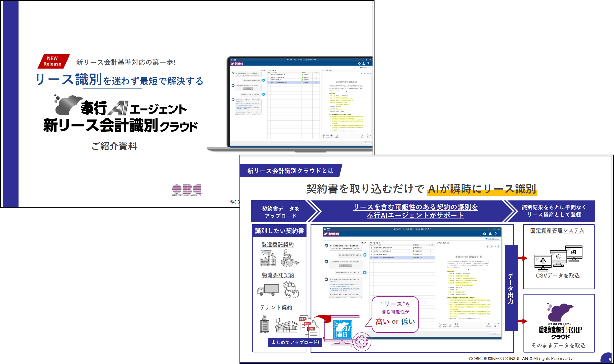The width and height of the screenshot is (614, 364).
Task: Click info icon beside ファイル一覧 on second slide
Action: [379, 243]
